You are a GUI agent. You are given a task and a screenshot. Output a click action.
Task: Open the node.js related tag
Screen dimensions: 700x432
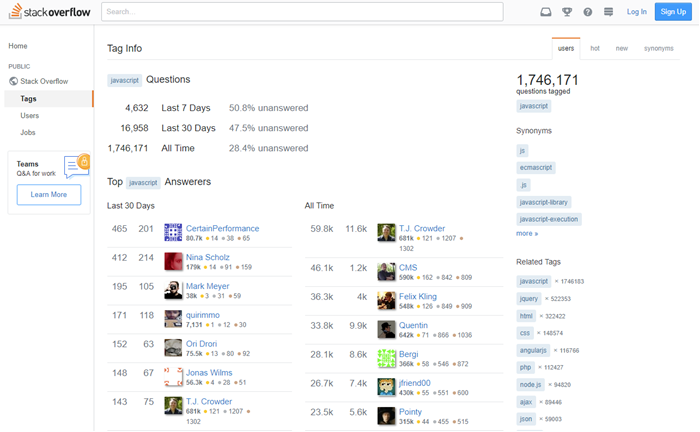530,384
